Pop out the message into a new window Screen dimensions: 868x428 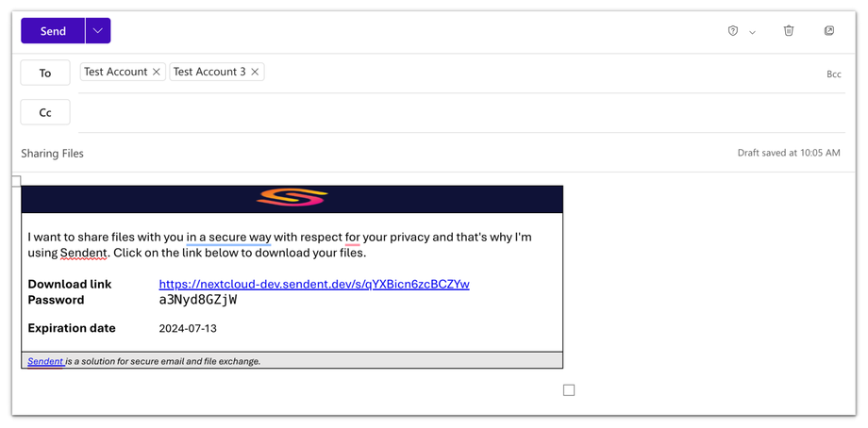(829, 31)
